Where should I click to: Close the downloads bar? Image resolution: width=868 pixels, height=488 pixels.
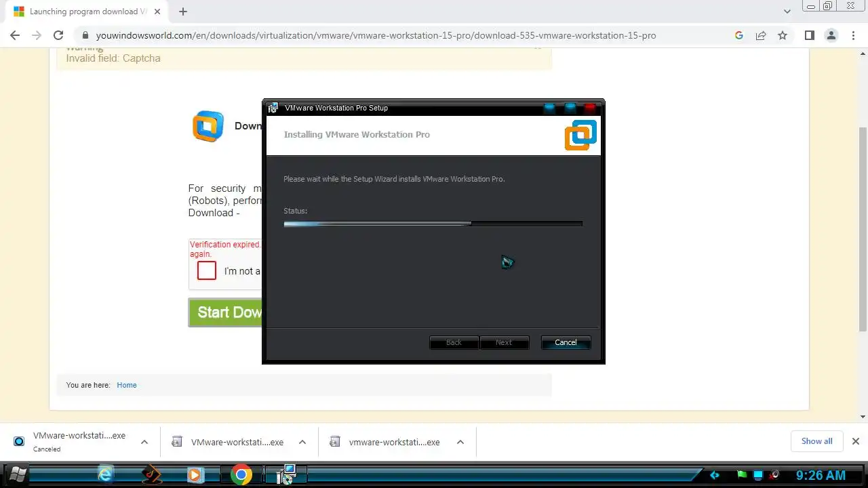pyautogui.click(x=855, y=441)
